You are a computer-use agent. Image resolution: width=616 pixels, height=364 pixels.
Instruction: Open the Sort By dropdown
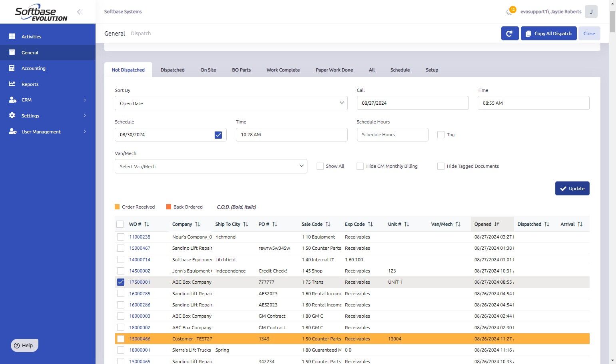click(231, 103)
